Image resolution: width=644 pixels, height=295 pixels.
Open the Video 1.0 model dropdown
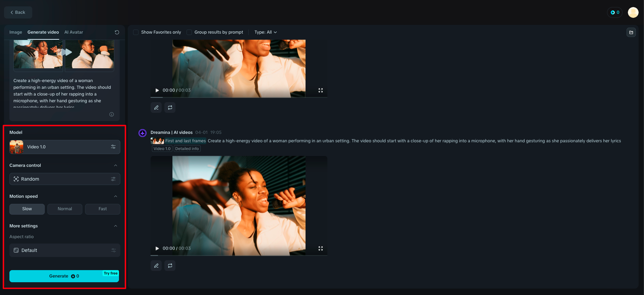65,147
